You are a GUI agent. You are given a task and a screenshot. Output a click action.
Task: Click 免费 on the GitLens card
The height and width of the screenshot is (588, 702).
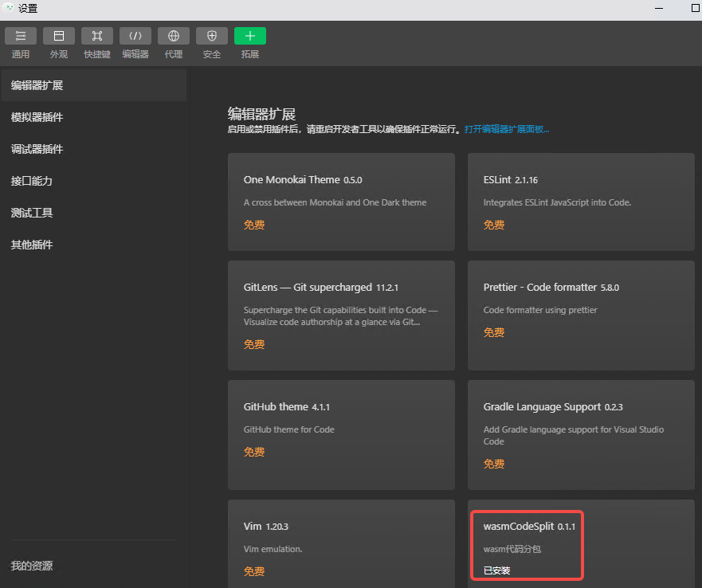(254, 344)
